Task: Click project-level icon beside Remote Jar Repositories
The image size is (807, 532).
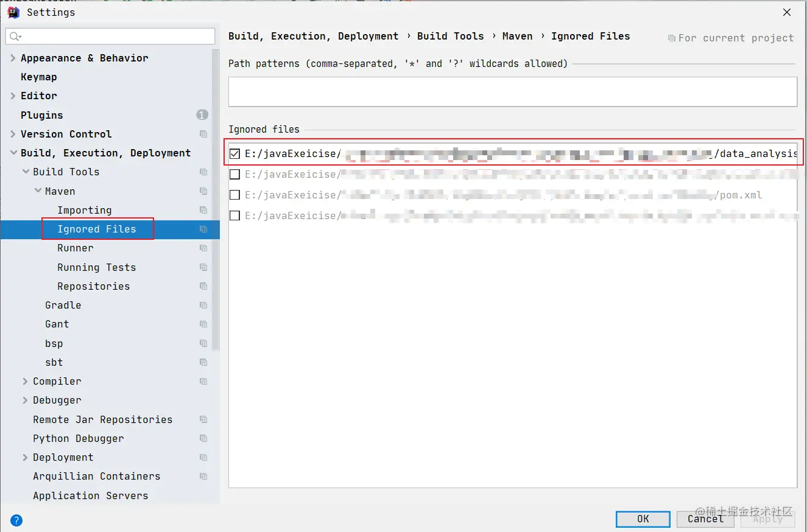Action: (x=203, y=419)
